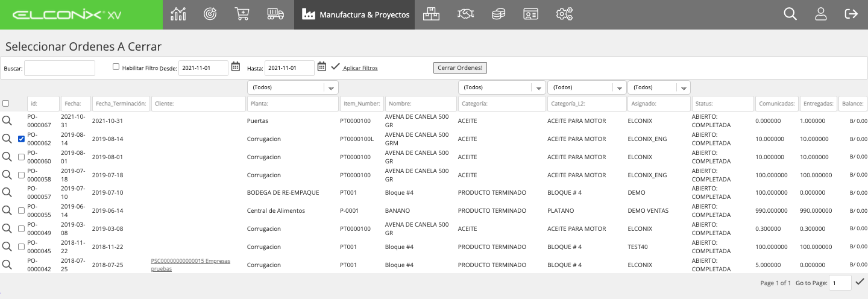Image resolution: width=868 pixels, height=299 pixels.
Task: Click the Nombre column filter field
Action: point(420,104)
